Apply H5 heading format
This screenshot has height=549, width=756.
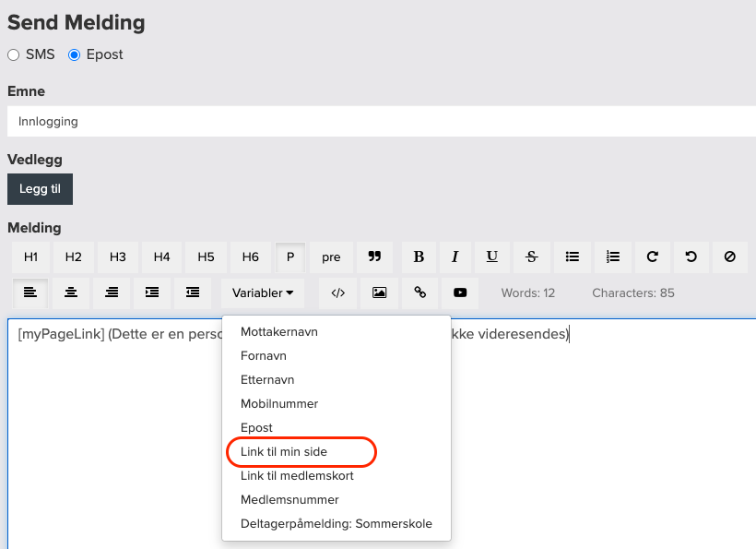[x=206, y=257]
